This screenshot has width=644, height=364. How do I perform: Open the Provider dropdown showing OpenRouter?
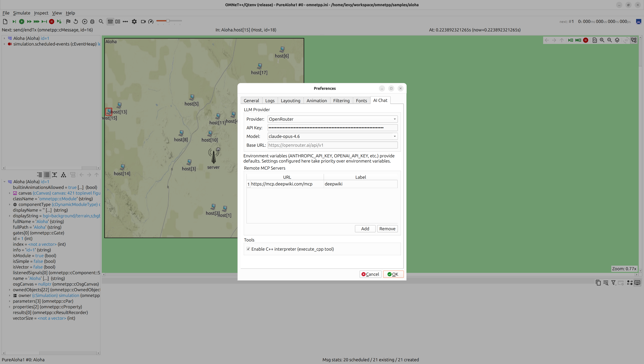332,119
